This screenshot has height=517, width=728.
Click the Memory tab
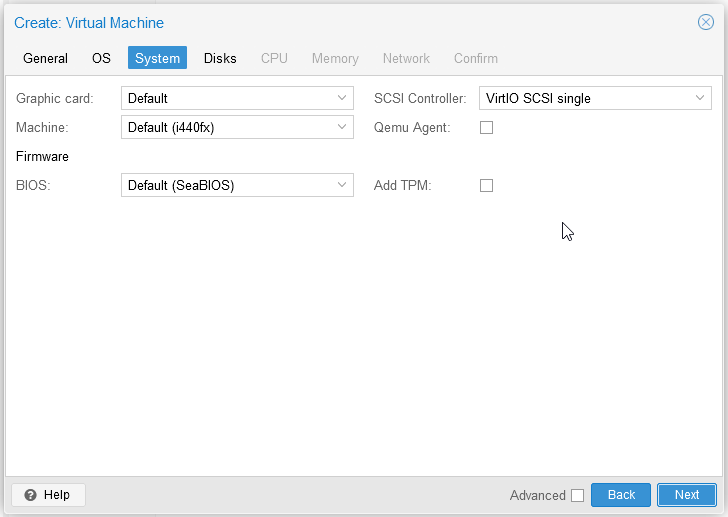pos(335,58)
